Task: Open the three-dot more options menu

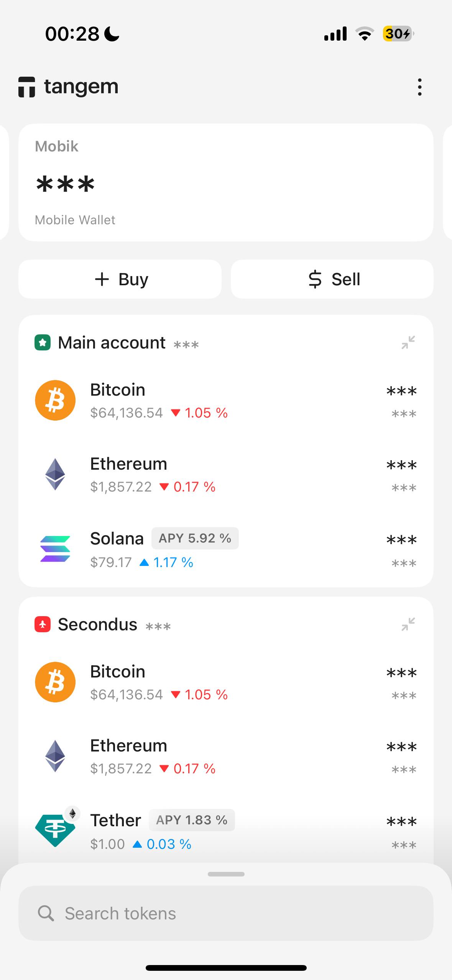Action: click(420, 87)
